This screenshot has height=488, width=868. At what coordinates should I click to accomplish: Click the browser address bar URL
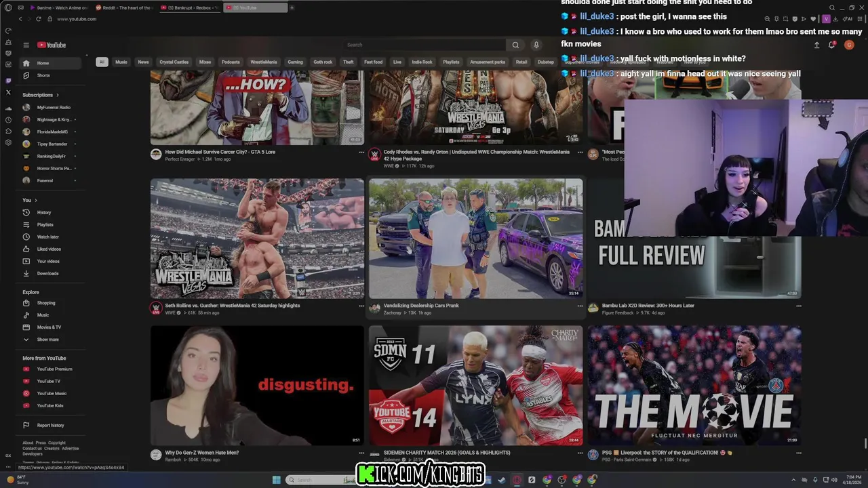click(77, 19)
